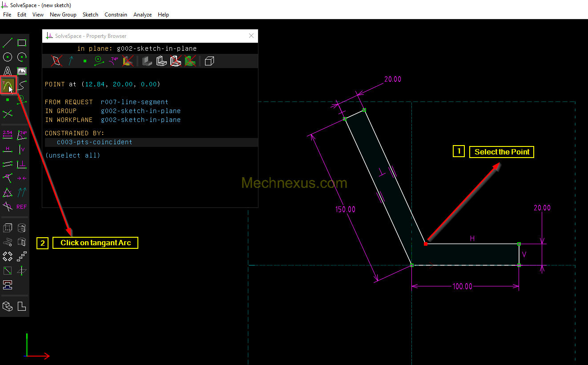Toggle REF reference dimension tool
The height and width of the screenshot is (365, 588).
tap(22, 207)
